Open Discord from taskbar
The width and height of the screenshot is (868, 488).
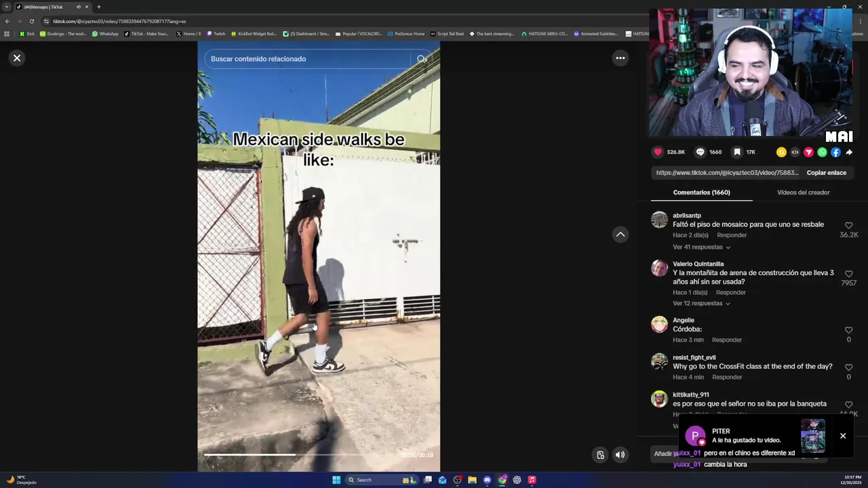coord(487,480)
